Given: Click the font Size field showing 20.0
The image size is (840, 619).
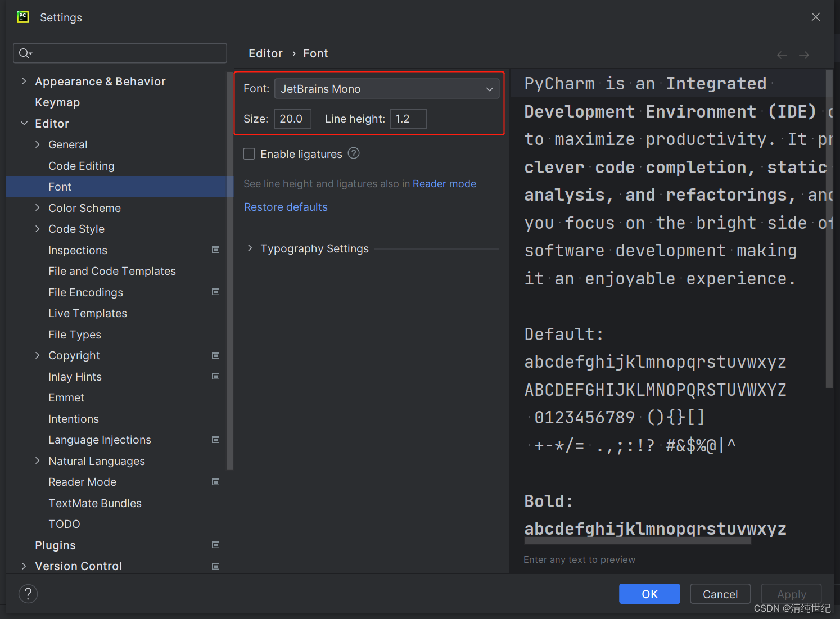Looking at the screenshot, I should (292, 119).
